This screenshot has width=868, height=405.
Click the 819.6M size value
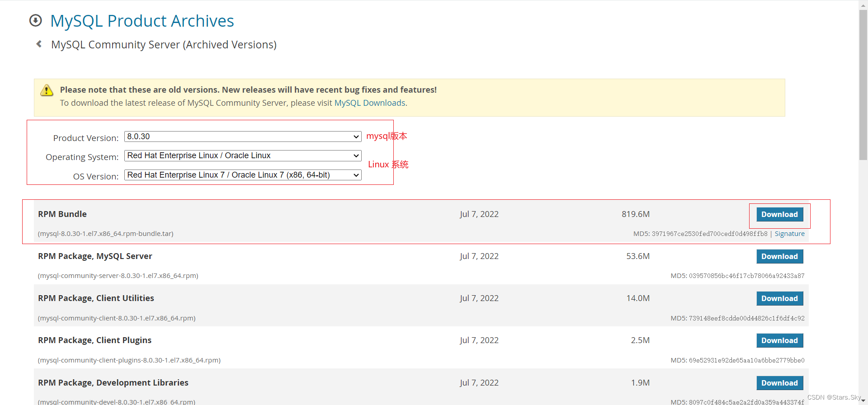point(636,214)
